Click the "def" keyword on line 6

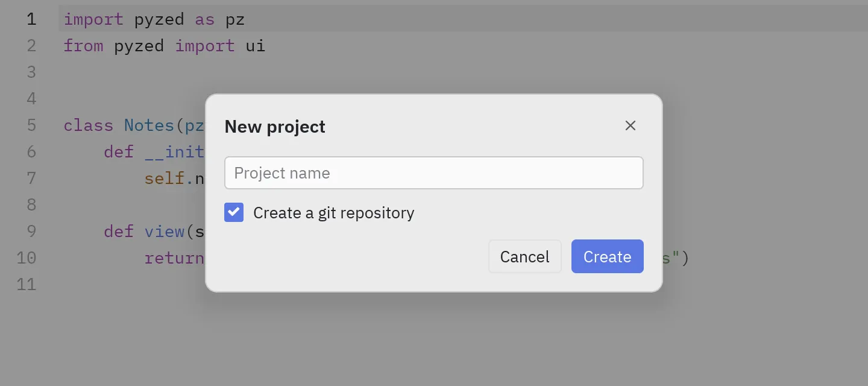click(119, 151)
